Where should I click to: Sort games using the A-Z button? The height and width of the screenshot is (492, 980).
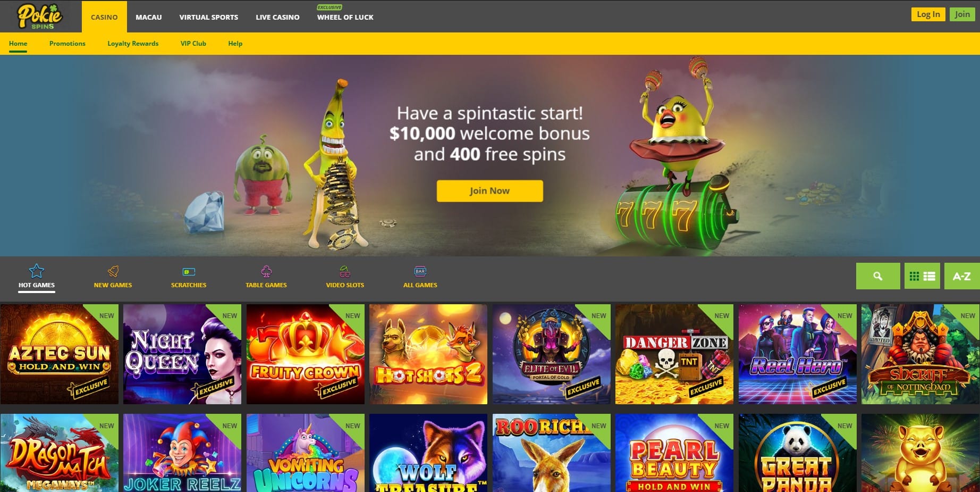point(962,276)
